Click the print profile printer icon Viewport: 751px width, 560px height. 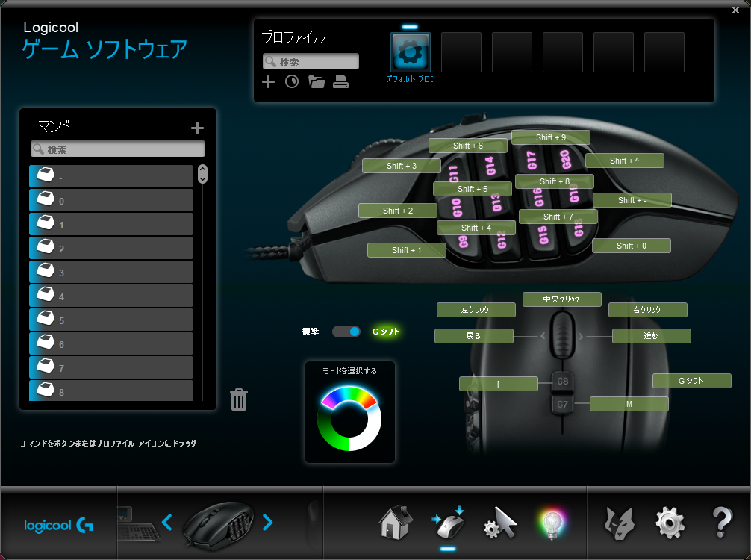(340, 82)
